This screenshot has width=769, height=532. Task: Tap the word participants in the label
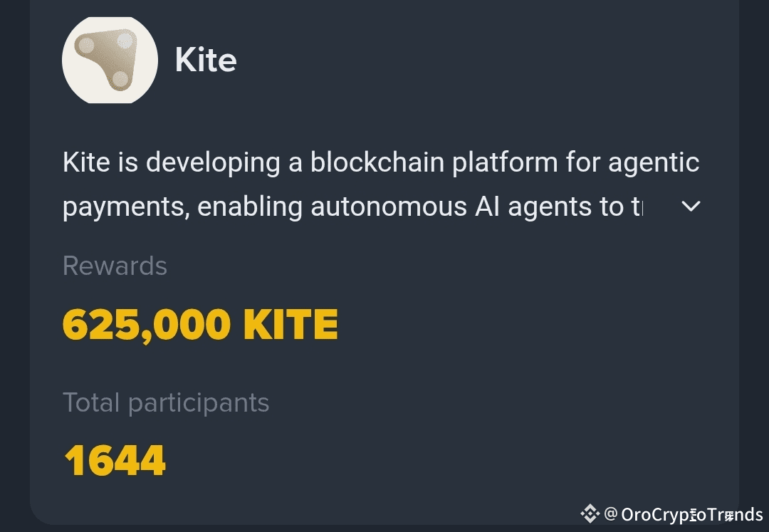coord(199,403)
